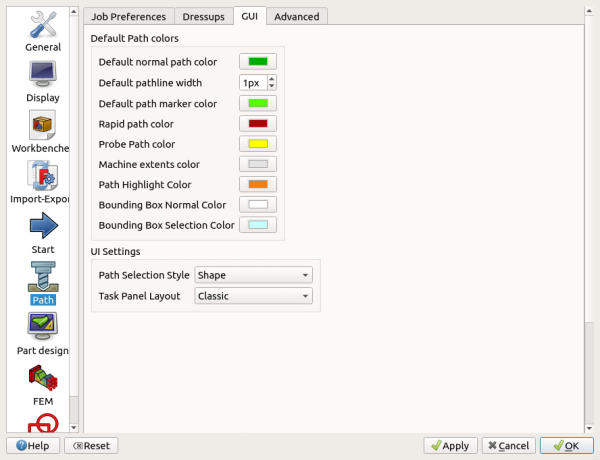Click the sidebar scrollbar down arrow
This screenshot has height=460, width=600.
[x=74, y=427]
